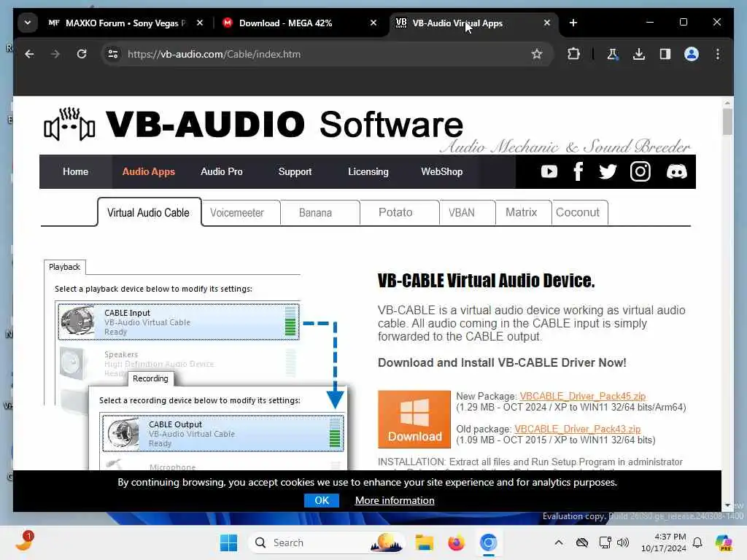
Task: Go back to previous page
Action: (29, 54)
